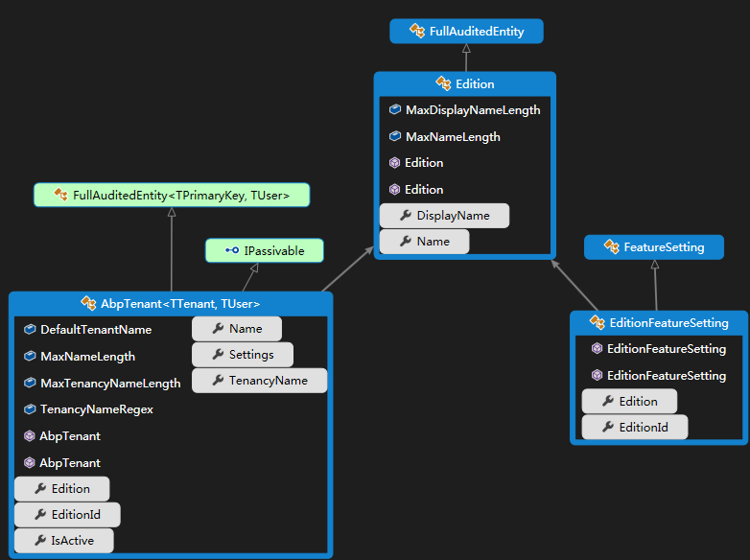Screen dimensions: 750x560
Task: Select the MaxDisplayNameLength field label
Action: pos(473,110)
